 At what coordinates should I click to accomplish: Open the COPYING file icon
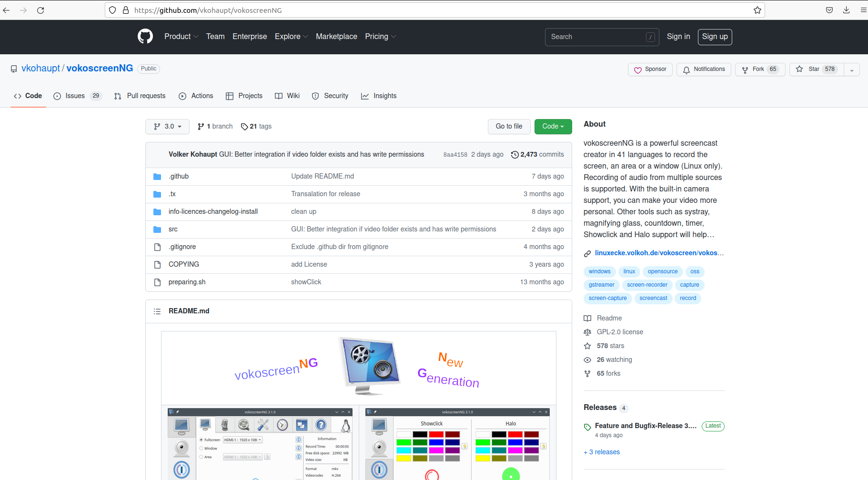tap(157, 265)
